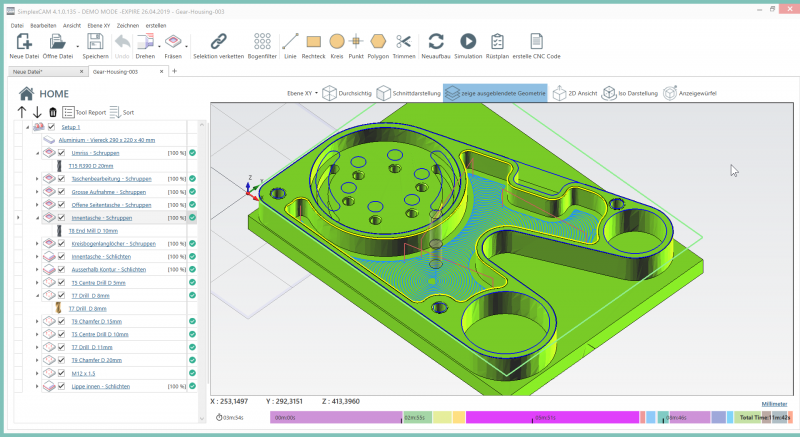Select the Rechteck drawing tool
This screenshot has width=800, height=437.
(313, 46)
